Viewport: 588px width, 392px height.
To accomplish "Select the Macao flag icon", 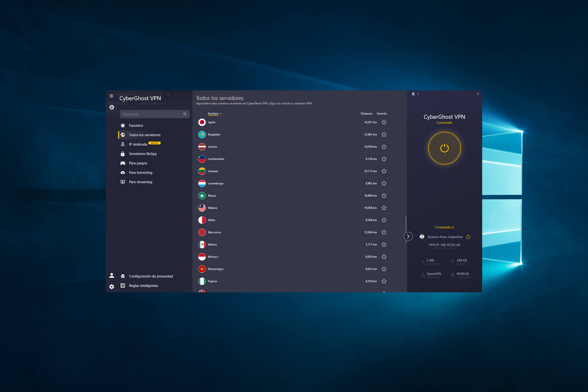I will pyautogui.click(x=202, y=196).
